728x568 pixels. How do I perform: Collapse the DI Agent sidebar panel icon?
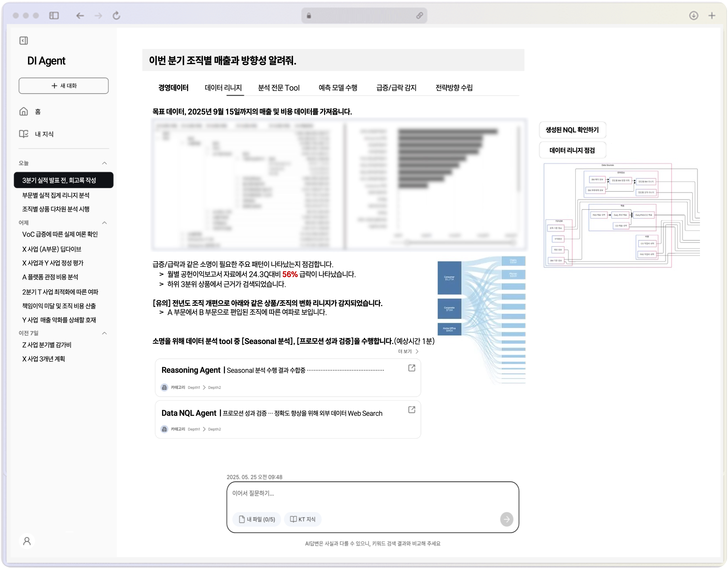pos(24,41)
